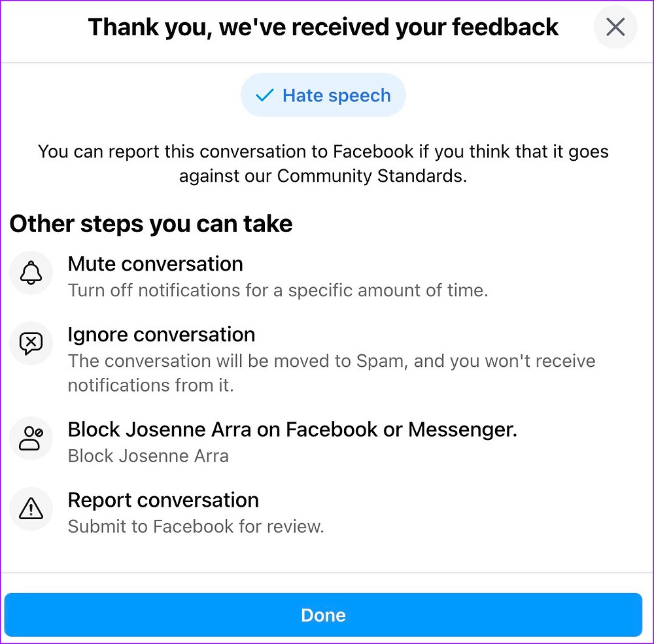Viewport: 654px width, 644px height.
Task: Click 'Turn off notifications for a specific amount' text
Action: click(278, 290)
